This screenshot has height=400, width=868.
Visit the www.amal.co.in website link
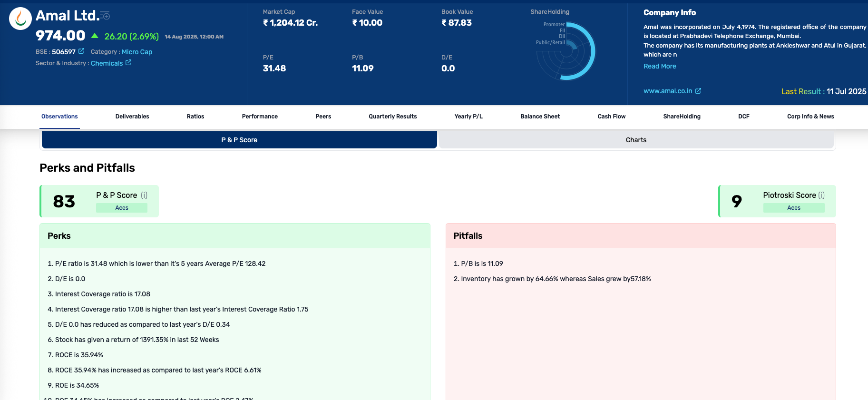click(668, 91)
